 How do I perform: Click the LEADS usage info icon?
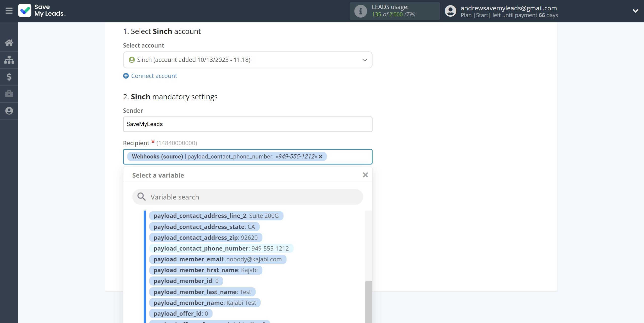point(360,11)
